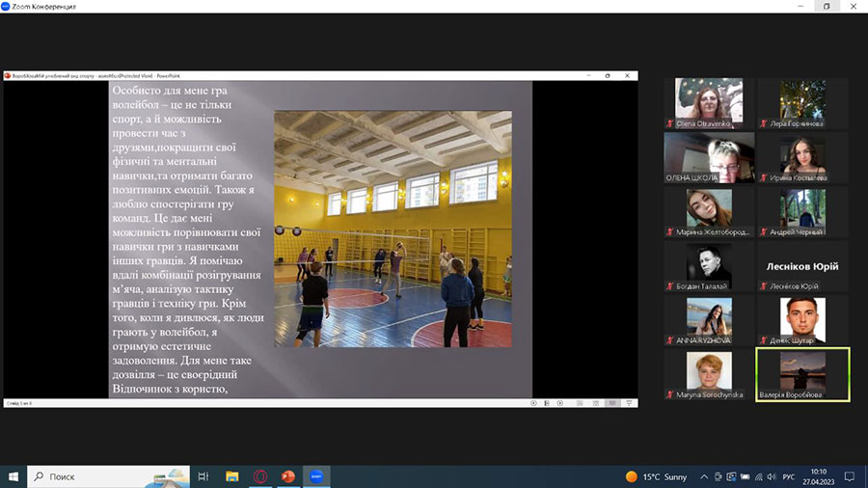Click muted mic icon beside Лера Горяинова

tap(764, 124)
